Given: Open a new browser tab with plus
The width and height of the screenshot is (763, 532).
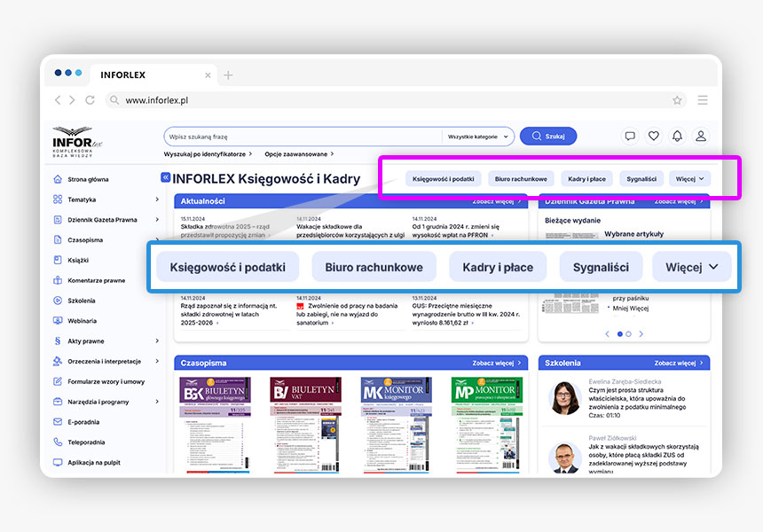Looking at the screenshot, I should click(x=228, y=75).
